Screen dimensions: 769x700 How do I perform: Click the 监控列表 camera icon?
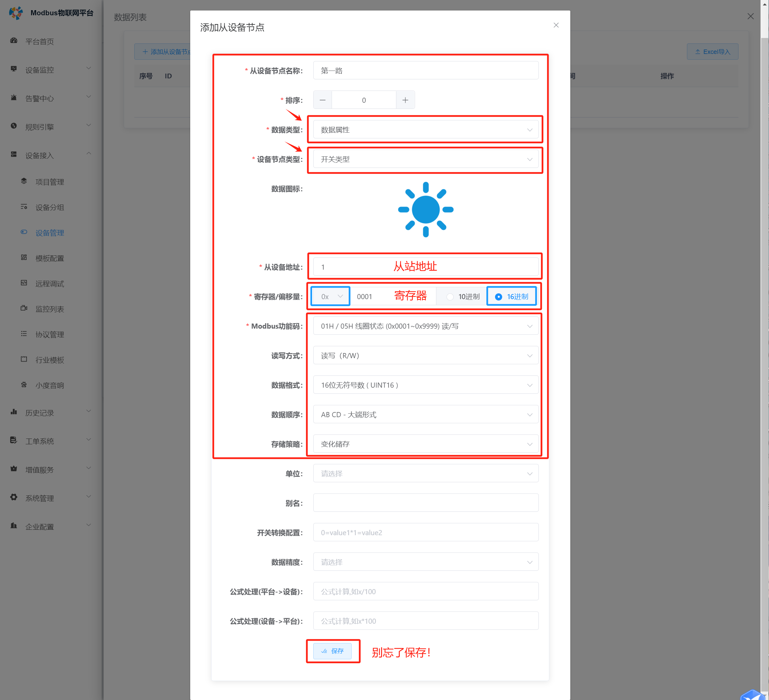24,308
